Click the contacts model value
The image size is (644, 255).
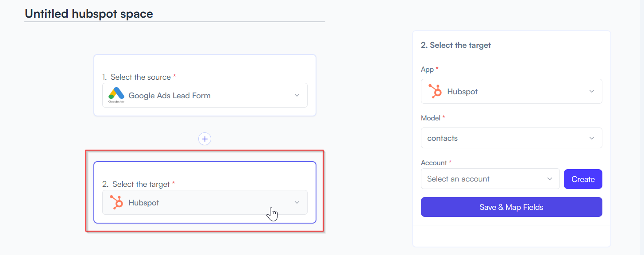point(442,138)
